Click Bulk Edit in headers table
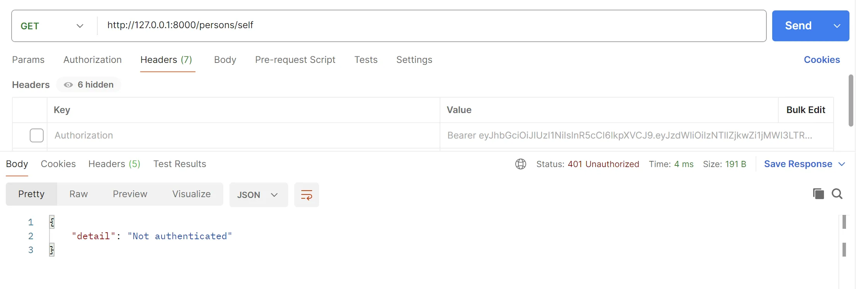Viewport: 868px width, 289px height. (x=806, y=110)
